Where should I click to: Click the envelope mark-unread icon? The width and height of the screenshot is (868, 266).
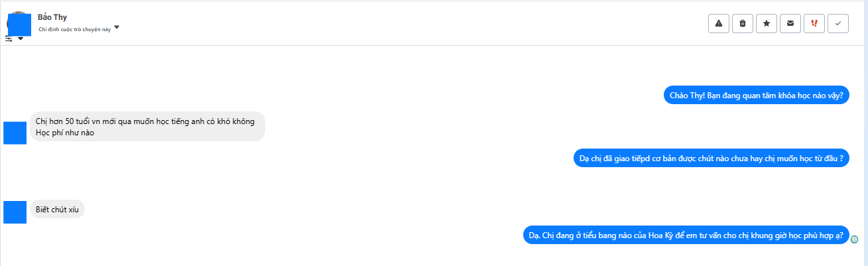790,23
